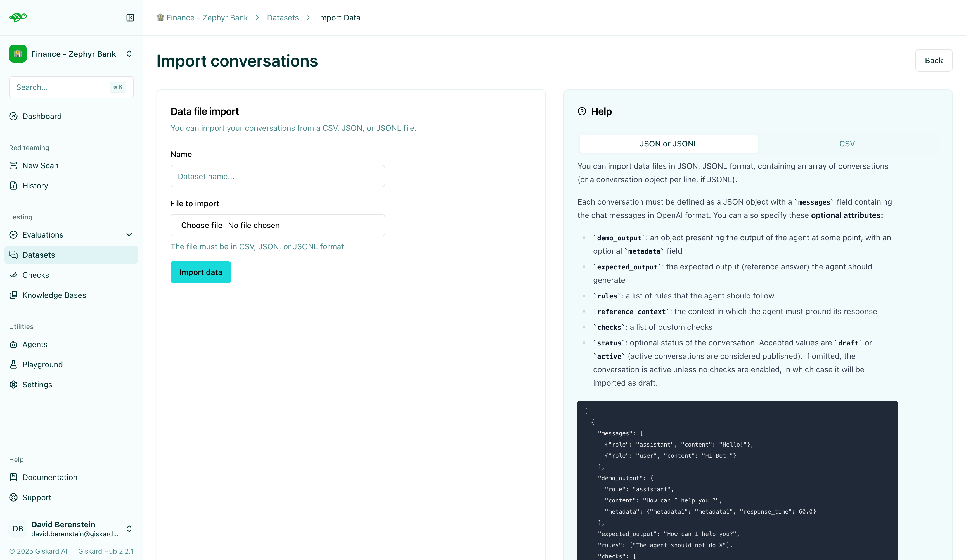This screenshot has width=966, height=560.
Task: Open the Documentation help link
Action: (x=49, y=477)
